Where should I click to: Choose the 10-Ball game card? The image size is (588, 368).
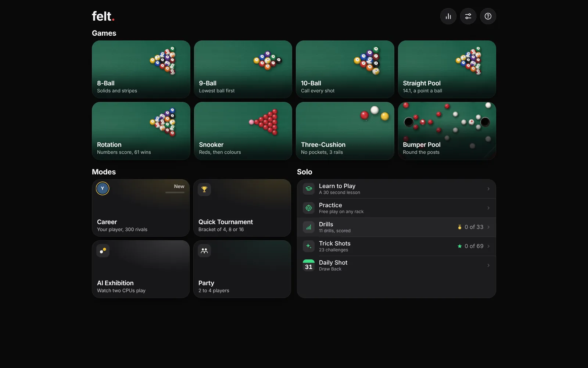click(345, 69)
